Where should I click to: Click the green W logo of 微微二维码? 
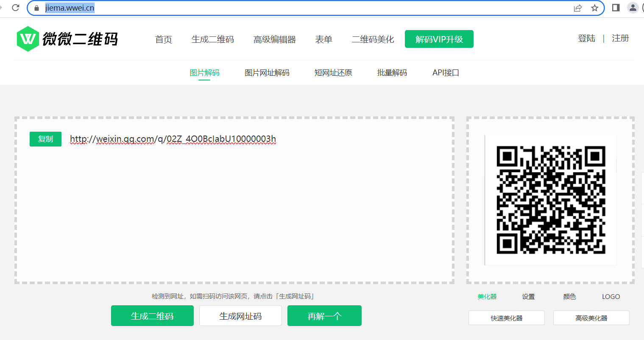28,39
